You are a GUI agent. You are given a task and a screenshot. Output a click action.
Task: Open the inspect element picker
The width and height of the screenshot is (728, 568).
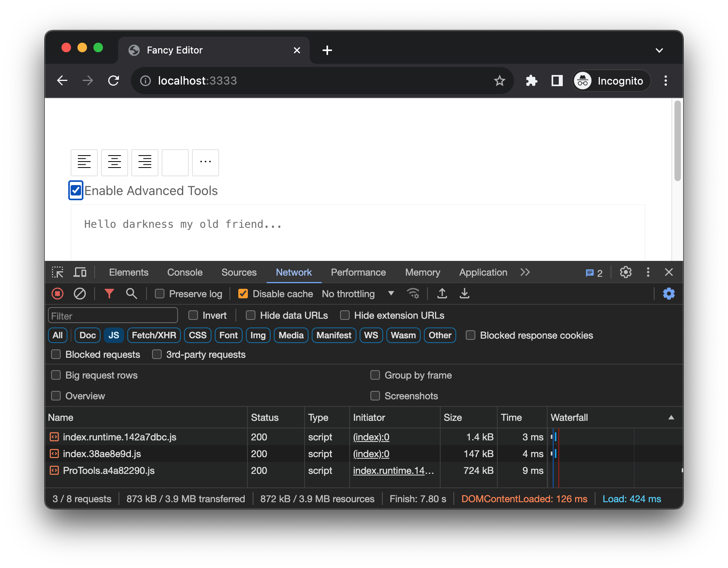(x=57, y=272)
